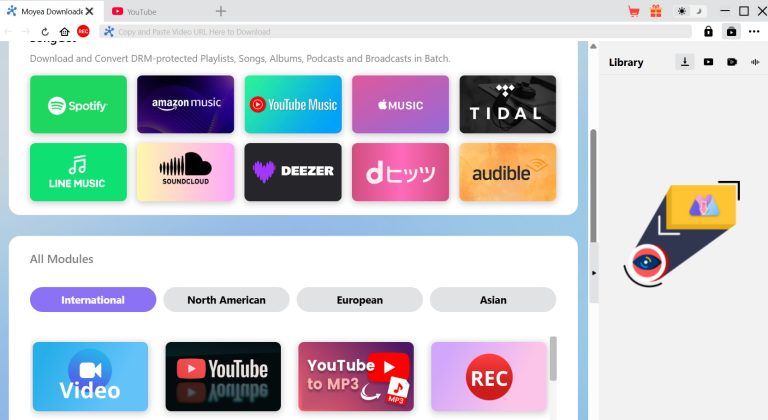Viewport: 768px width, 420px height.
Task: Open the three-dot more menu
Action: 754,32
